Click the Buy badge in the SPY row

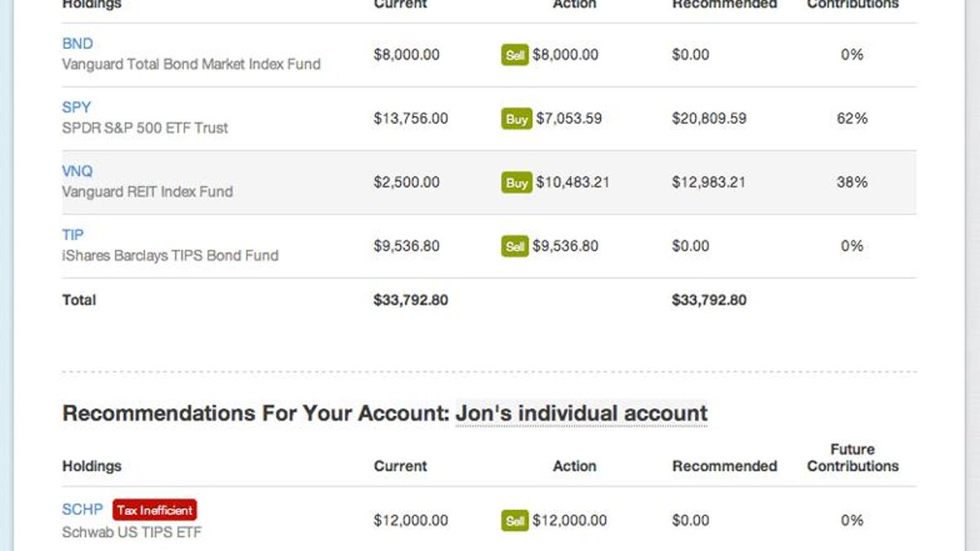(516, 119)
